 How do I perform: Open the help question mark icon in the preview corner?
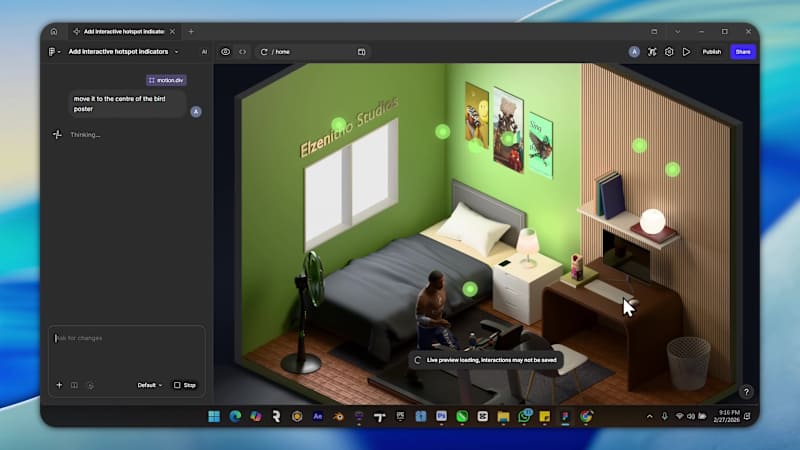tap(746, 392)
